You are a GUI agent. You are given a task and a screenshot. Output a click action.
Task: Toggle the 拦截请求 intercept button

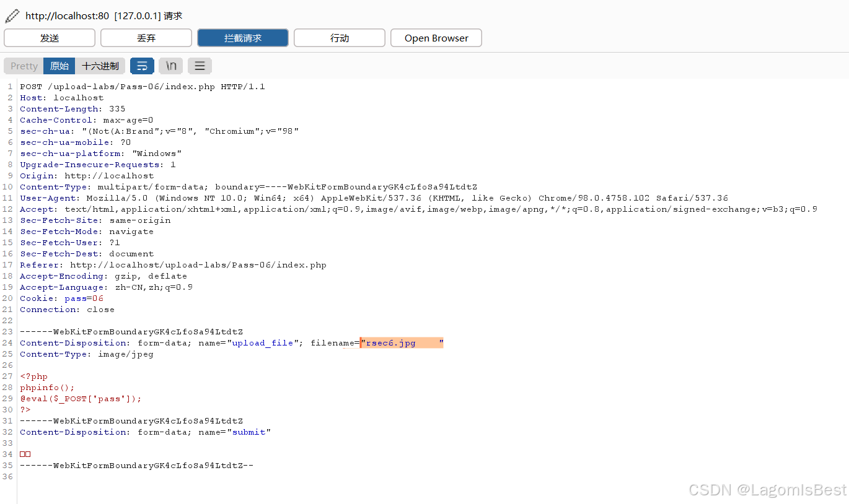point(243,38)
